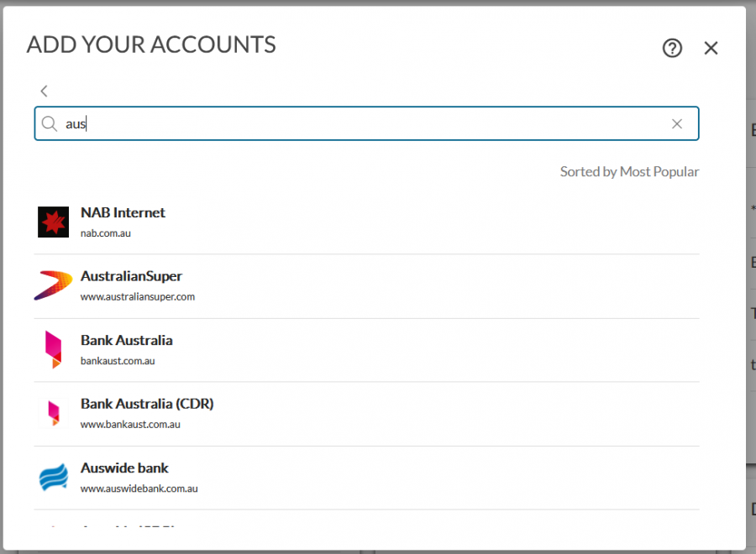Click the NAB red star logo
This screenshot has height=554, width=756.
click(x=54, y=222)
